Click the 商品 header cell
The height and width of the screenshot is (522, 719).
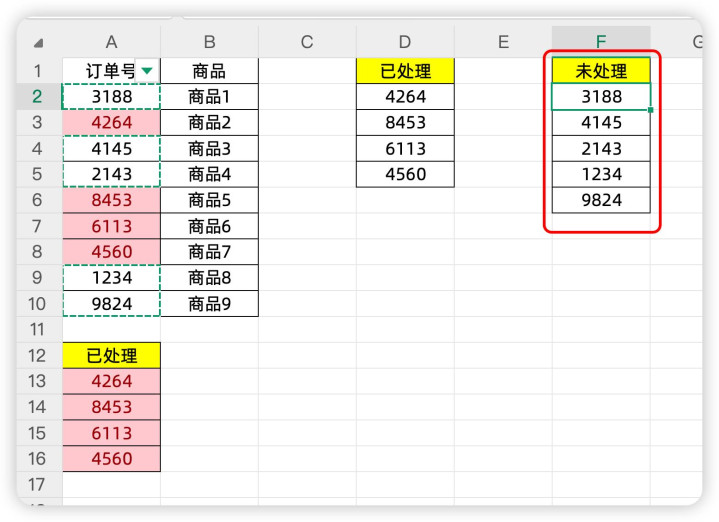210,71
